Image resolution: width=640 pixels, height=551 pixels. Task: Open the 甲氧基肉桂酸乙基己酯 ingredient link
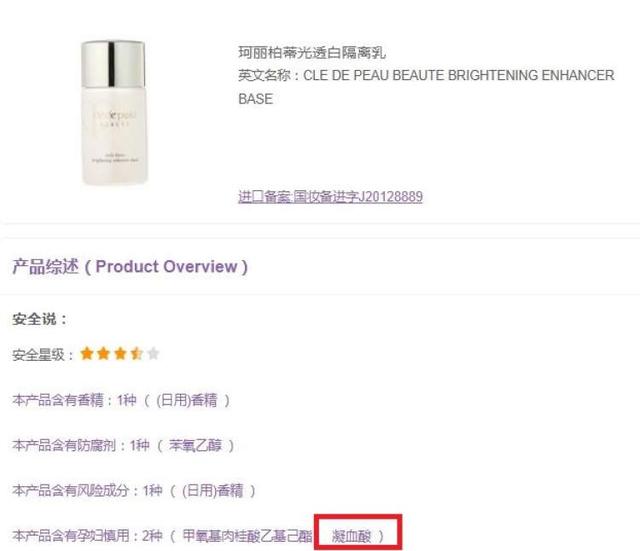[x=247, y=535]
